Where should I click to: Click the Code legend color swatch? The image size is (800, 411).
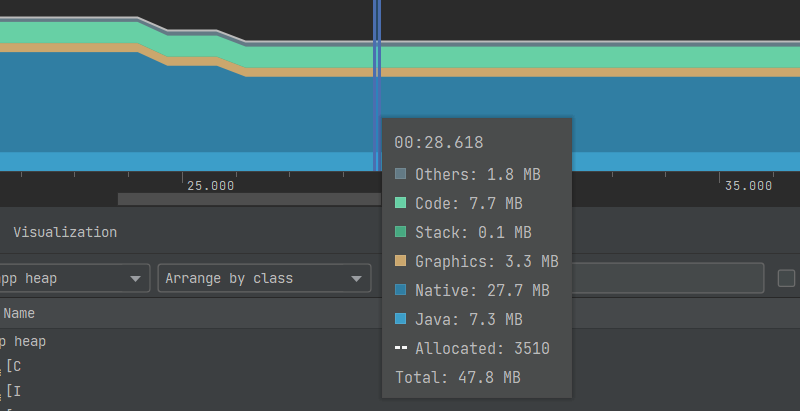[401, 203]
